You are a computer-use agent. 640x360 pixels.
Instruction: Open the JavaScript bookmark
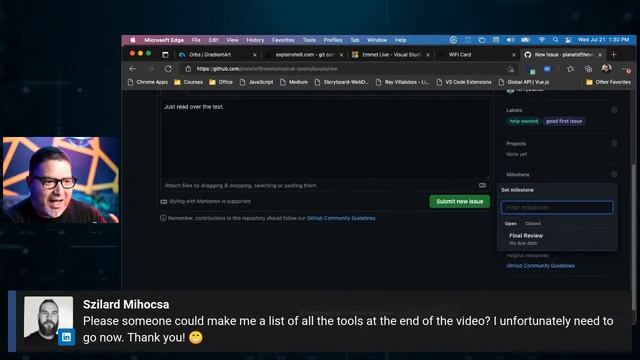tap(256, 82)
